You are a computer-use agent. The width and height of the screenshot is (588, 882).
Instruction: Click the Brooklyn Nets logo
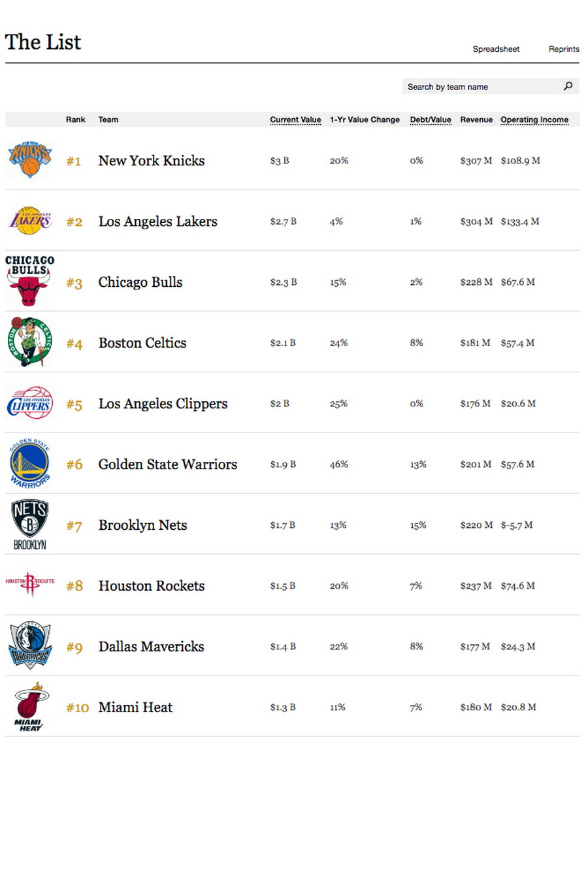[x=30, y=525]
